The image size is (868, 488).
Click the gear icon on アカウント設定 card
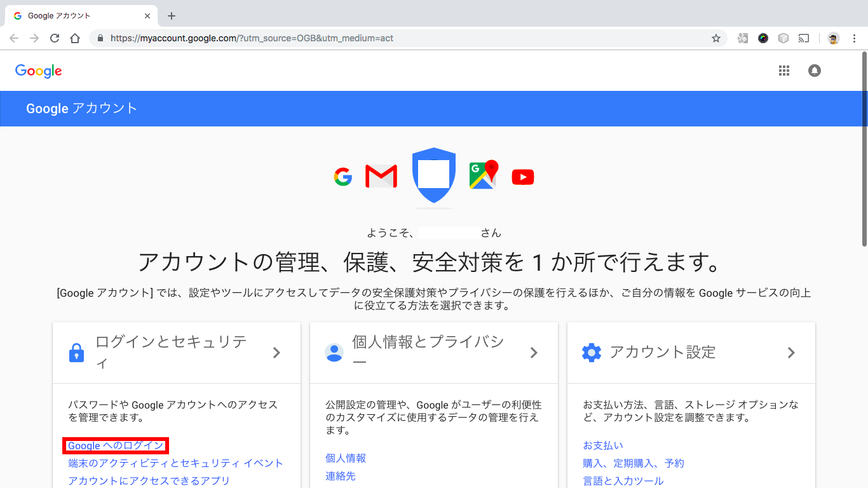click(x=592, y=352)
